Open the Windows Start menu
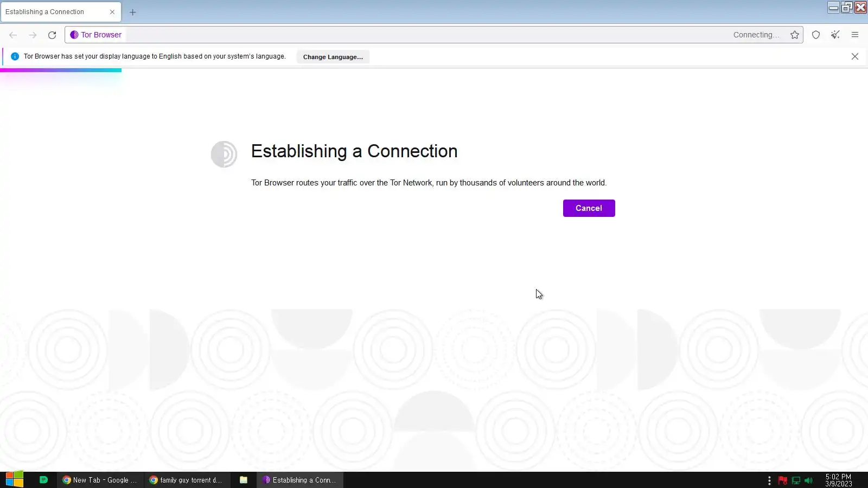The height and width of the screenshot is (488, 868). tap(15, 480)
